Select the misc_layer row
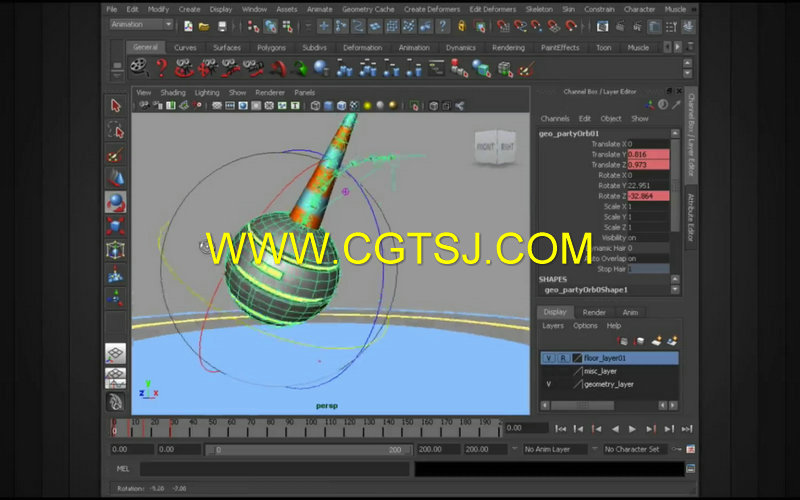 coord(609,371)
